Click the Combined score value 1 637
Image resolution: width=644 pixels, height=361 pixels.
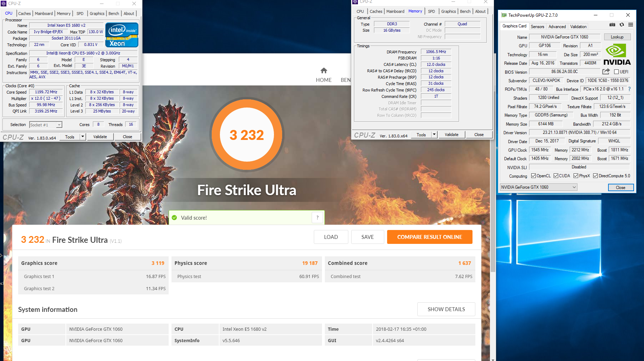[x=465, y=263]
